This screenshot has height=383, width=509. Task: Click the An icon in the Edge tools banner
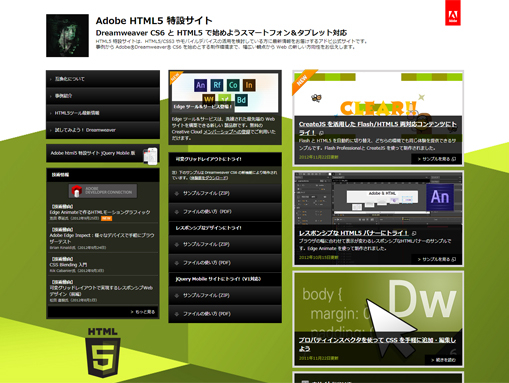(x=200, y=85)
